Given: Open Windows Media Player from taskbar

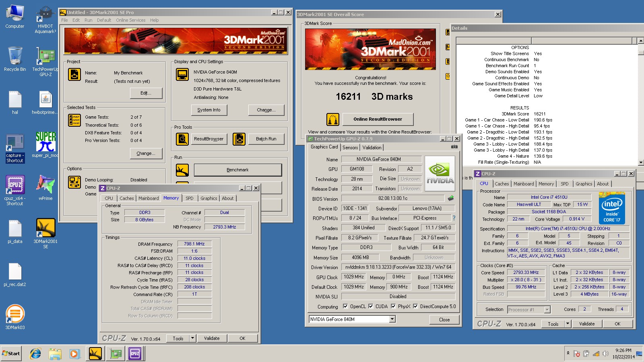Looking at the screenshot, I should click(x=74, y=354).
